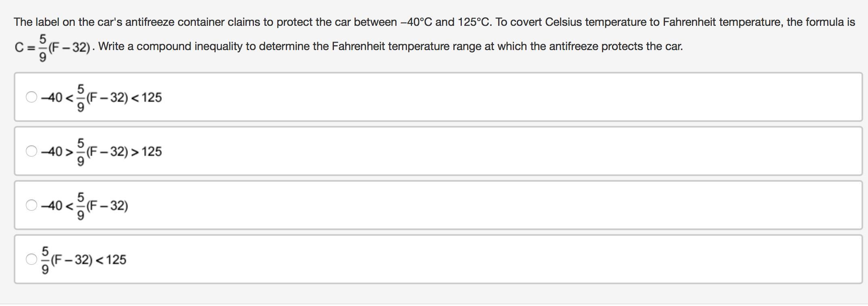The width and height of the screenshot is (868, 306).
Task: Click the 5/9 fraction in the third answer
Action: point(81,206)
